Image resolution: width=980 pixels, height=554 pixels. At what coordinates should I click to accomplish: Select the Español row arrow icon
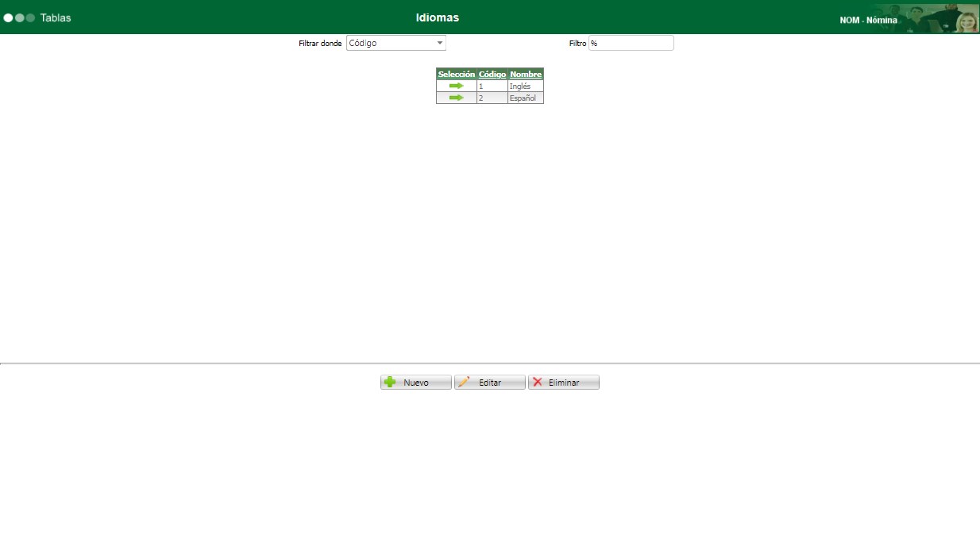(x=456, y=98)
